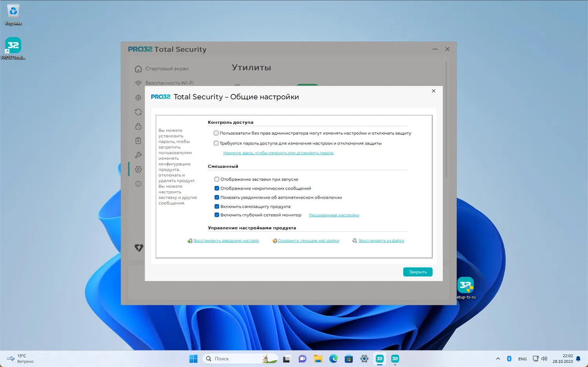Screen dimensions: 588x367
Task: Open the weather widget showing 13°C
Action: pyautogui.click(x=20, y=359)
